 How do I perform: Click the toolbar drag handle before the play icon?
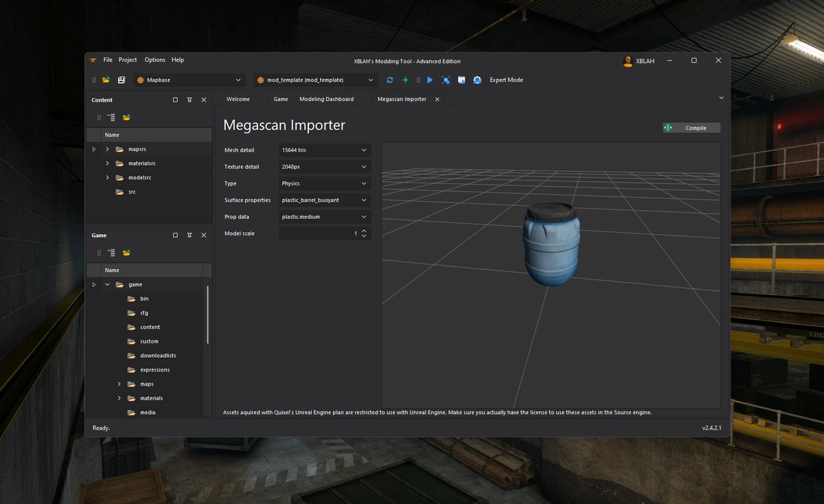pyautogui.click(x=418, y=80)
